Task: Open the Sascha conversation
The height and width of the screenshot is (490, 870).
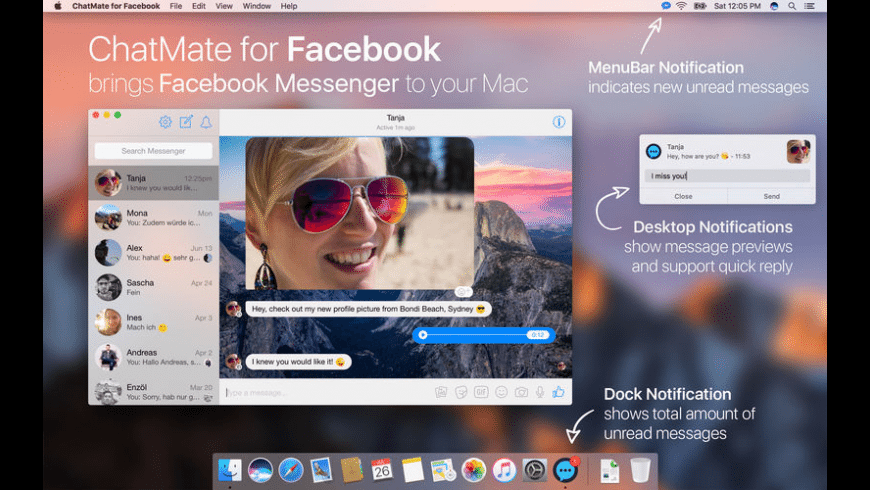Action: click(x=154, y=287)
